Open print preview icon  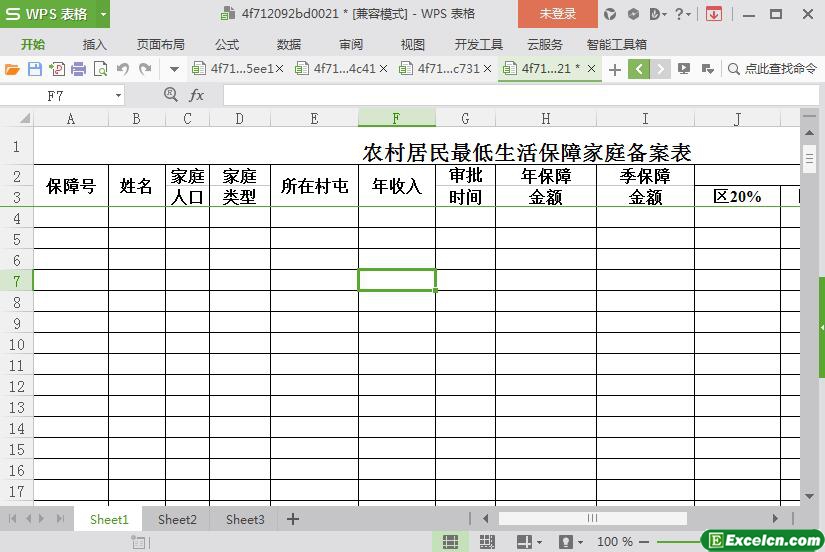[x=100, y=69]
